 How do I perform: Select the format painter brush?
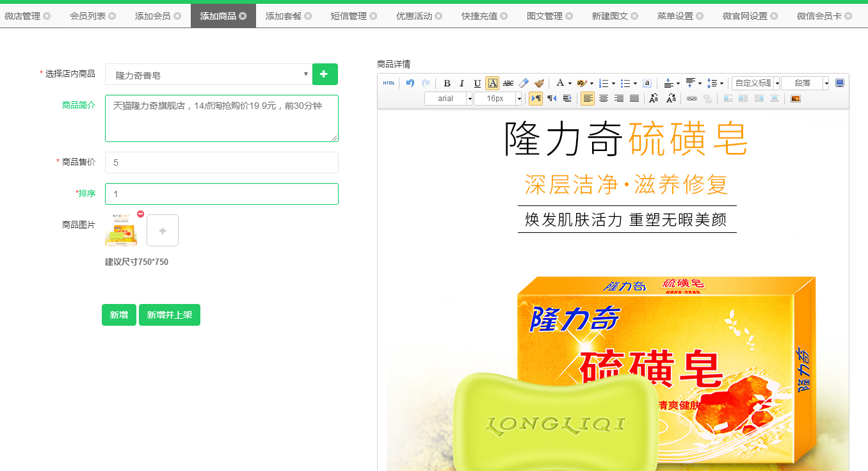coord(539,83)
